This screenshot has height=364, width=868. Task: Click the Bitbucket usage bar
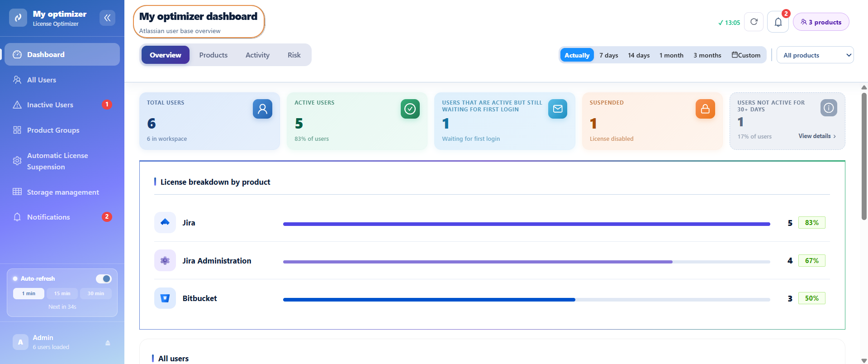526,299
